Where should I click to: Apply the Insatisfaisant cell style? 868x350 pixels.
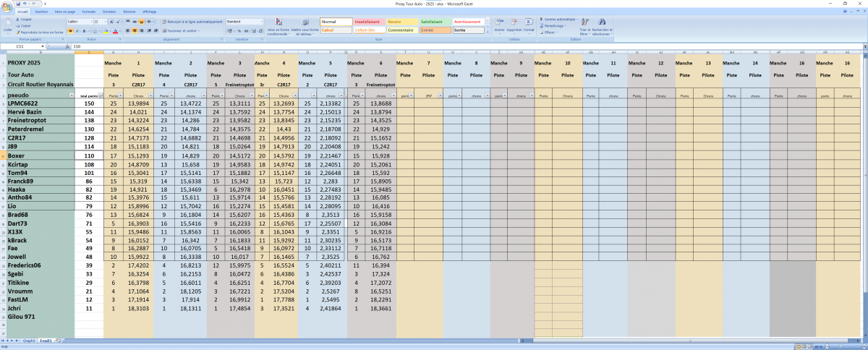click(370, 22)
